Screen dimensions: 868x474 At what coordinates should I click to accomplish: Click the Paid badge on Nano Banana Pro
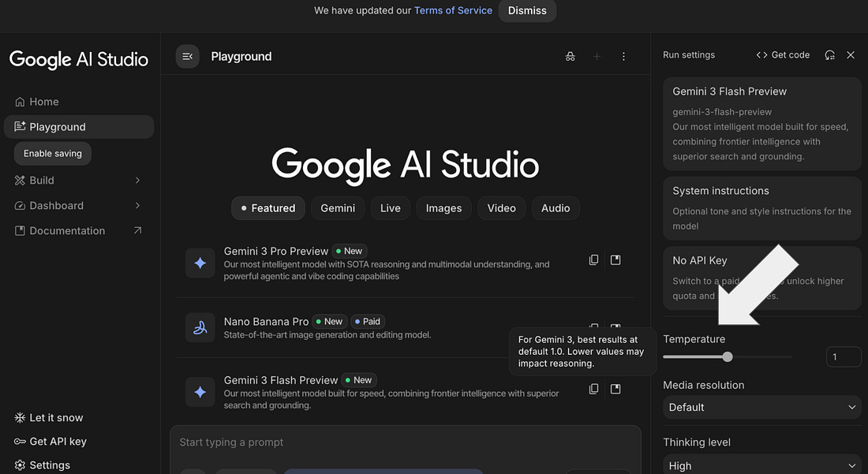(x=368, y=321)
